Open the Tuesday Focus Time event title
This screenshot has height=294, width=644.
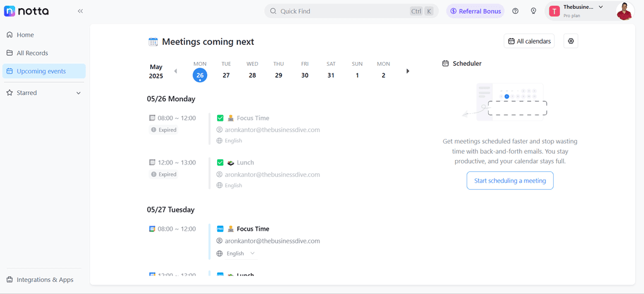253,229
